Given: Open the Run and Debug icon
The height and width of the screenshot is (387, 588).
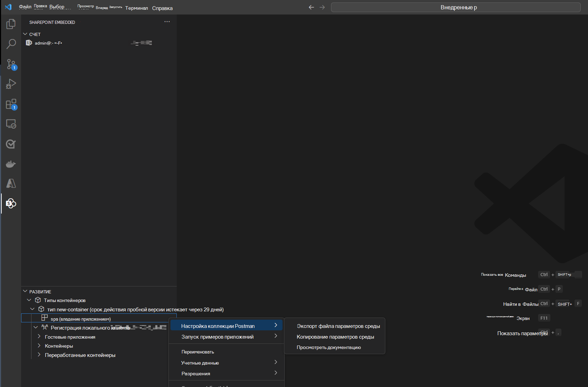Looking at the screenshot, I should 11,84.
